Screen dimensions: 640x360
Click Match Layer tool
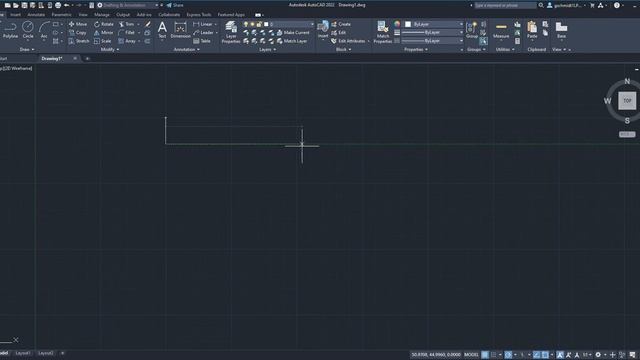(292, 41)
